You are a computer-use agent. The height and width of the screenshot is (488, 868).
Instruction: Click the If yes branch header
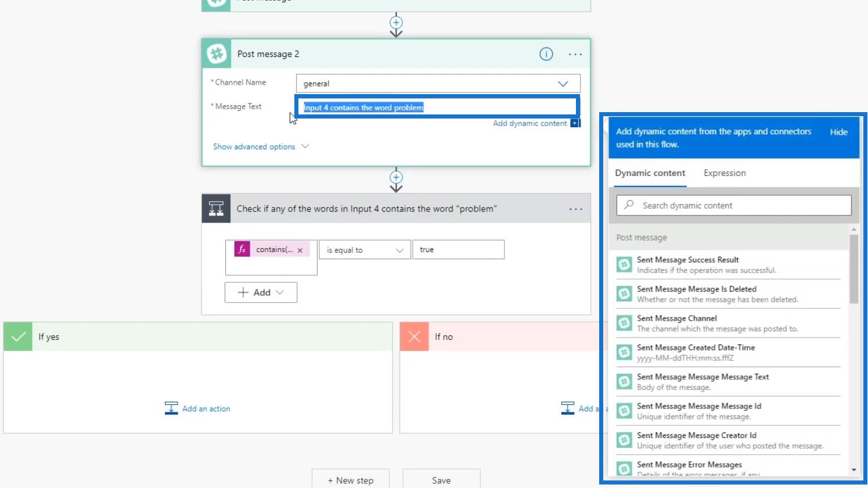pos(198,336)
